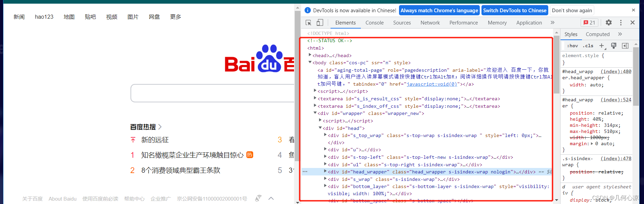This screenshot has width=644, height=204.
Task: Expand the s_top_wrap div node
Action: pyautogui.click(x=325, y=135)
